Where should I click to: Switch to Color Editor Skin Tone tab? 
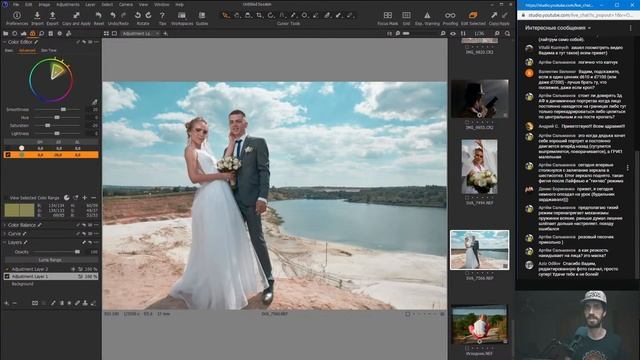pyautogui.click(x=49, y=50)
